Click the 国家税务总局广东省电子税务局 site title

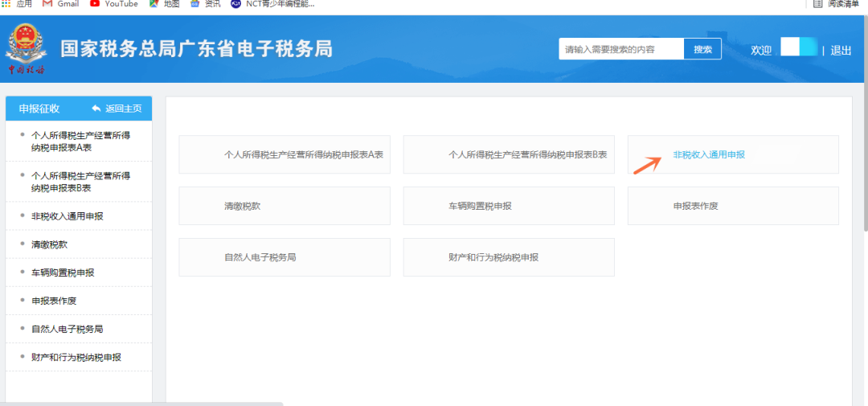tap(197, 49)
